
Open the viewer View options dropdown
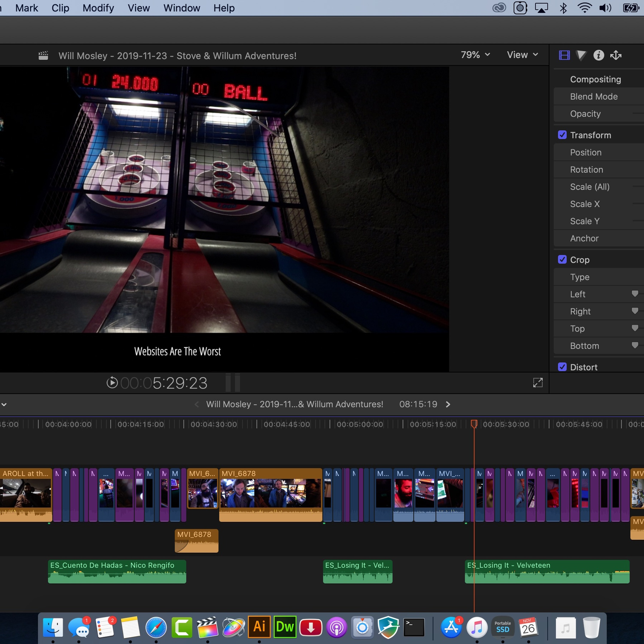coord(522,55)
